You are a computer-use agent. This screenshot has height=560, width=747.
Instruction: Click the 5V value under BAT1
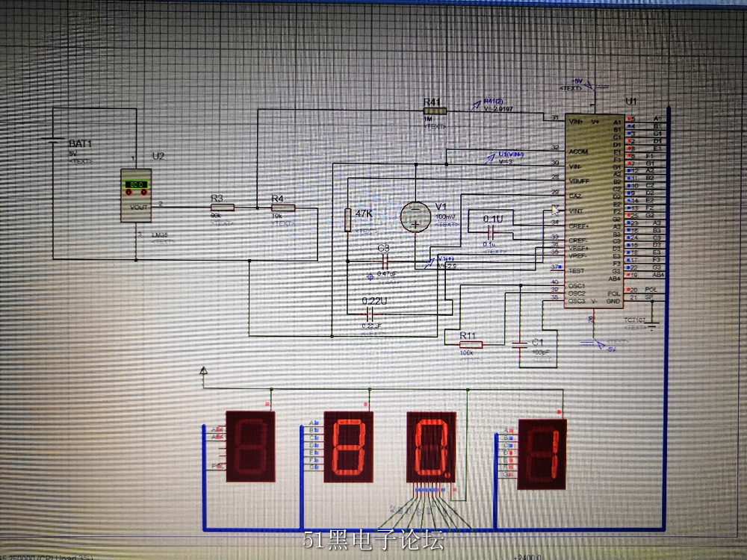(73, 154)
